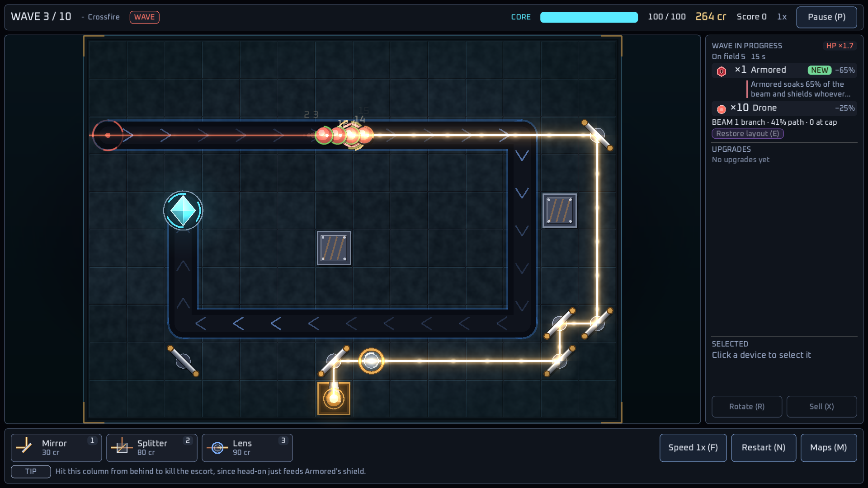Select the mirror left of the lower-right pair
This screenshot has height=488, width=868.
[560, 324]
